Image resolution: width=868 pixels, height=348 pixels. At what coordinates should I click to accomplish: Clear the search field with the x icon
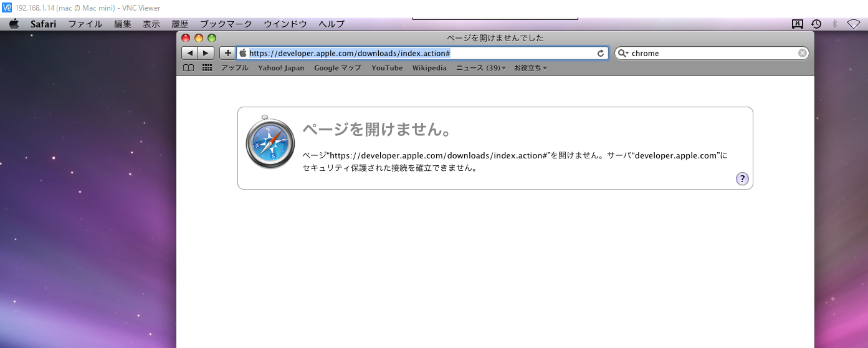click(x=803, y=54)
